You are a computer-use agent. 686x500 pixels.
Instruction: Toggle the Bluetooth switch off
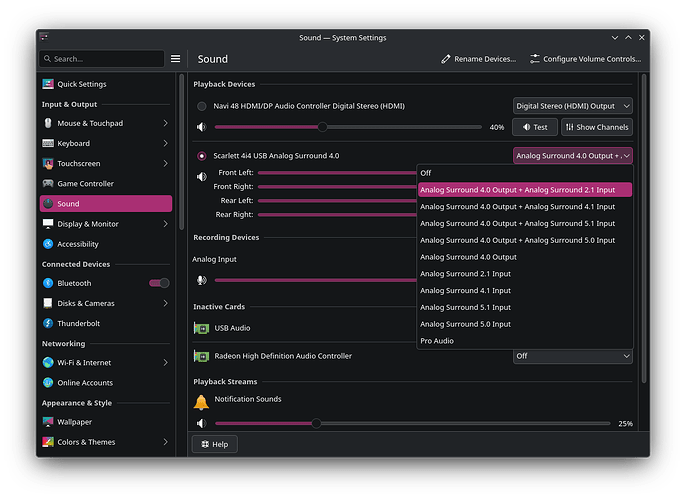coord(159,283)
